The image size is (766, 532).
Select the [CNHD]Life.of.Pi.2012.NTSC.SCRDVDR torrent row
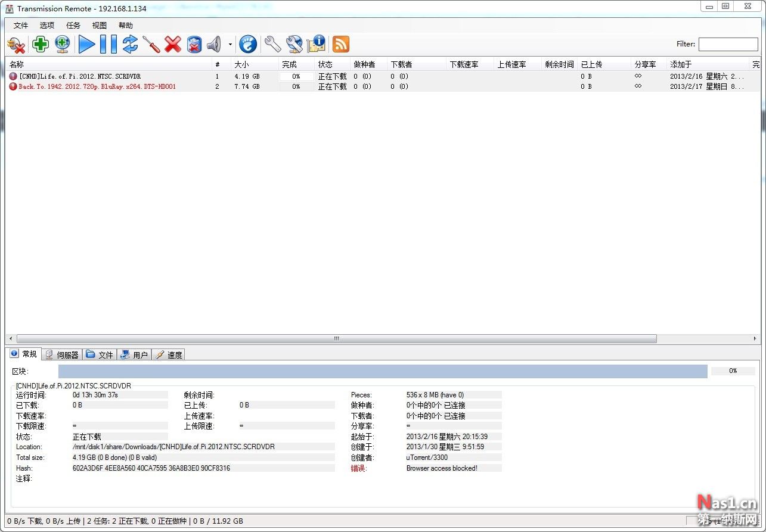(x=383, y=76)
